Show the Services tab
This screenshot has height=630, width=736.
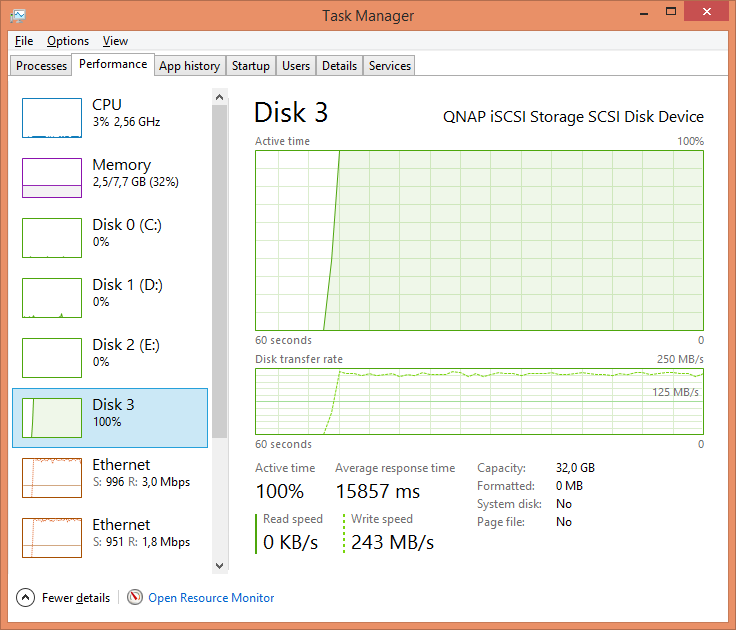(x=389, y=66)
